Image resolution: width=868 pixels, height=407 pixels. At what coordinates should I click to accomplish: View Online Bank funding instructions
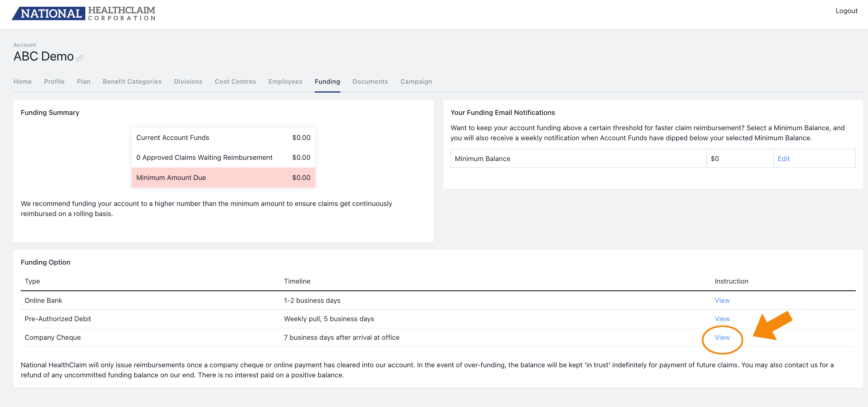tap(722, 300)
